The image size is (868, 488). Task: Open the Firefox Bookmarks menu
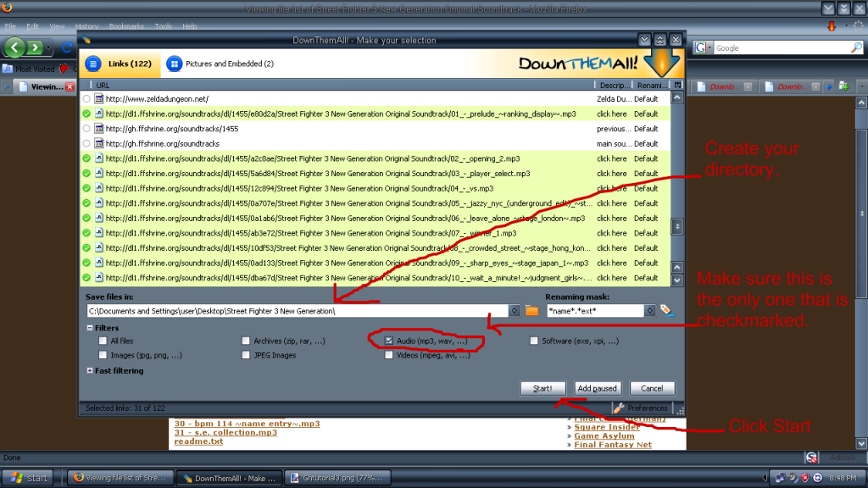pos(126,26)
